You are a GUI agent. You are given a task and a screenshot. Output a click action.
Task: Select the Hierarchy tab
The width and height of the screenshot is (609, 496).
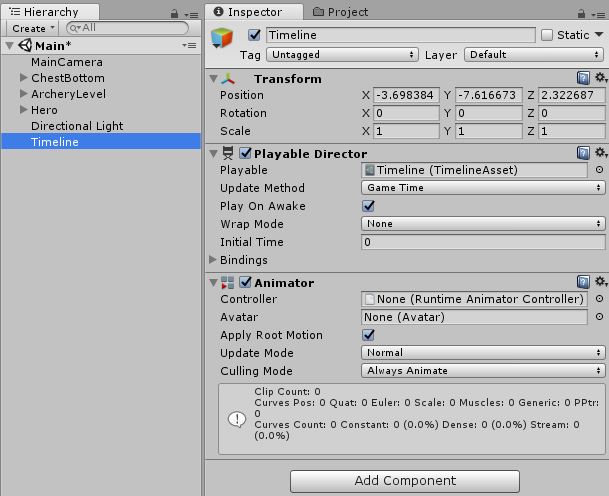coord(50,12)
